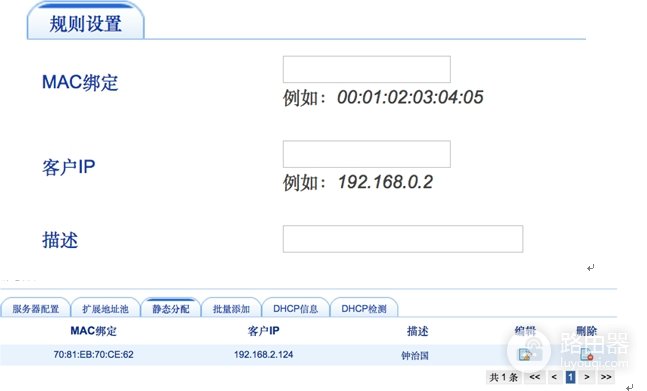Click the IP 192.168.2.124 cell
This screenshot has width=647, height=391.
[x=263, y=354]
